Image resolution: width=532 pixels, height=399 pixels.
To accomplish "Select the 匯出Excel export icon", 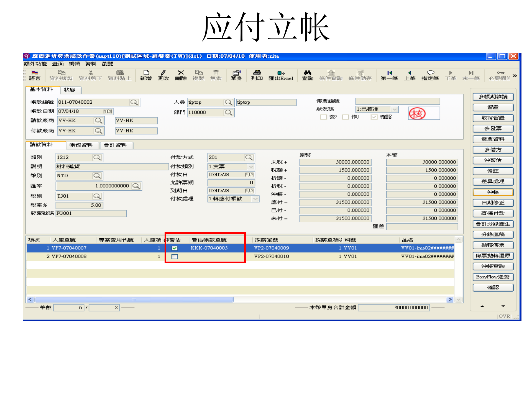I will [280, 75].
